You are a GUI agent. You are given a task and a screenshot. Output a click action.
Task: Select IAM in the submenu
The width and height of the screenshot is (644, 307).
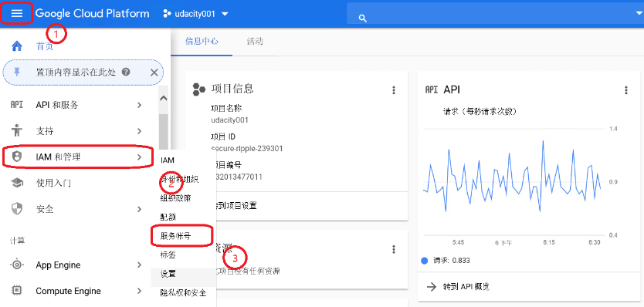[168, 160]
